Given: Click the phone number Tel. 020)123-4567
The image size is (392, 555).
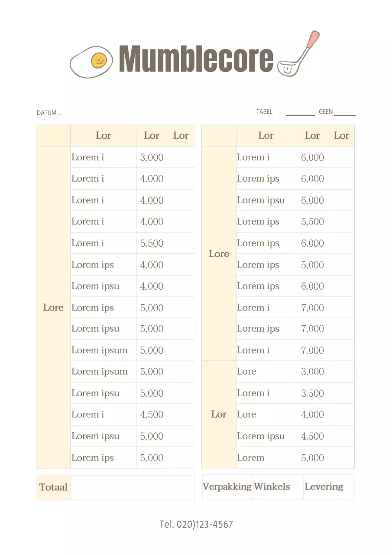Looking at the screenshot, I should (196, 524).
